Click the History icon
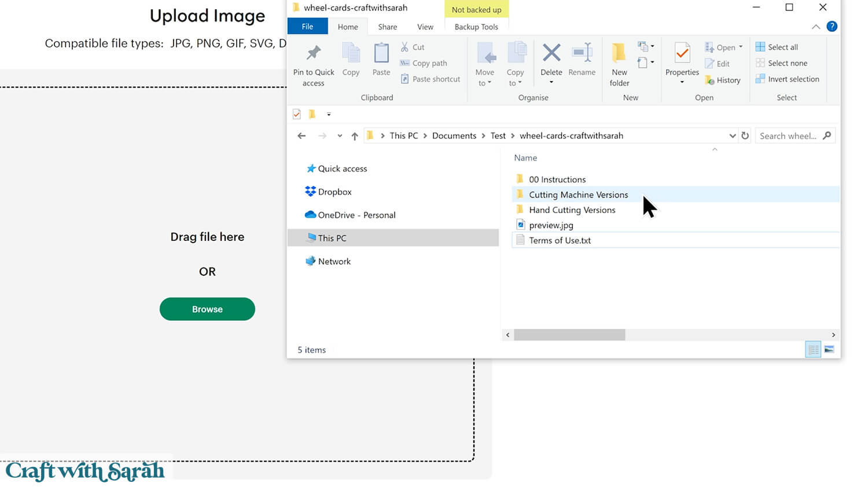Viewport: 868px width, 487px height. [709, 80]
